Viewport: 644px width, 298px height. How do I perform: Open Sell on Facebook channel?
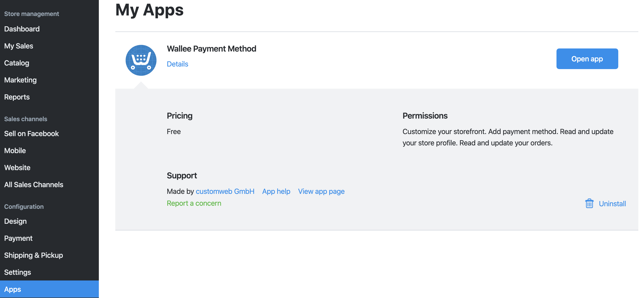point(31,134)
